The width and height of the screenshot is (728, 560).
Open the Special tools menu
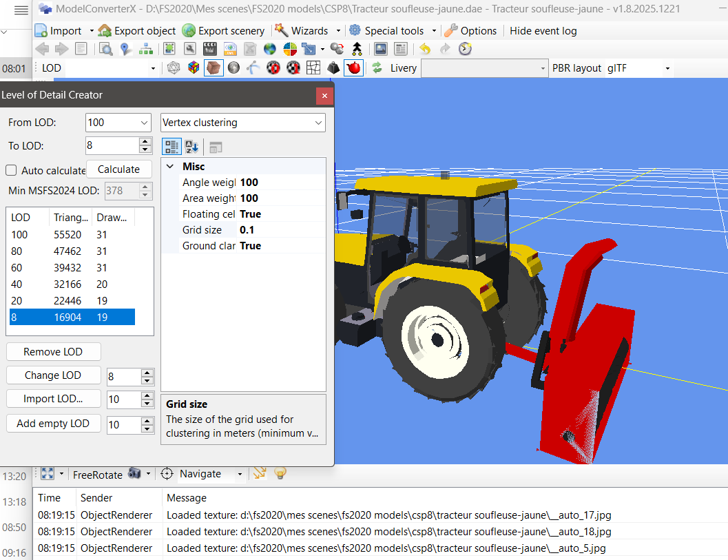[393, 31]
